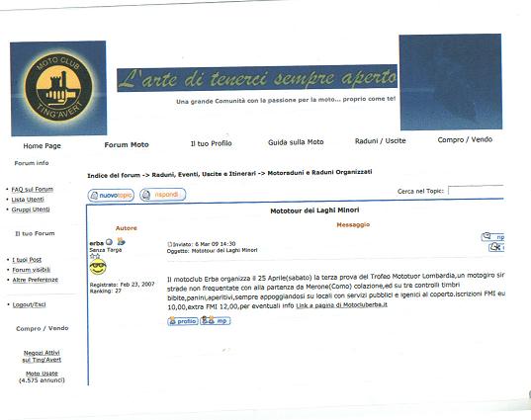Screen dimensions: 531x420
Task: Open the nuovo topic button
Action: (111, 196)
